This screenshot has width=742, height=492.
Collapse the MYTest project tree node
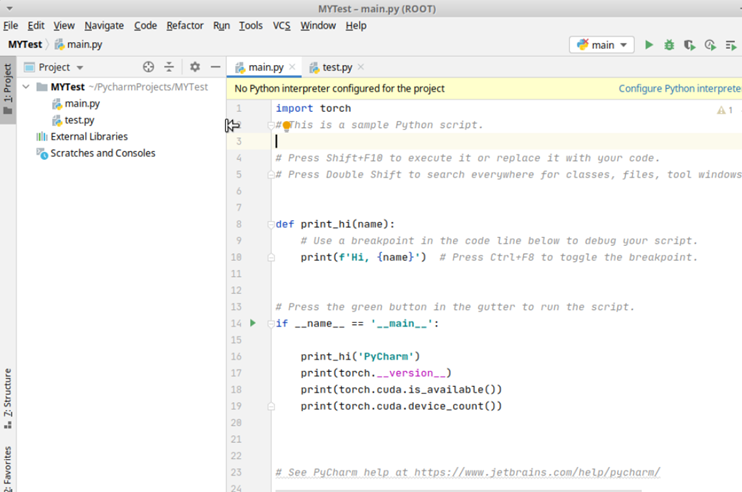click(26, 87)
